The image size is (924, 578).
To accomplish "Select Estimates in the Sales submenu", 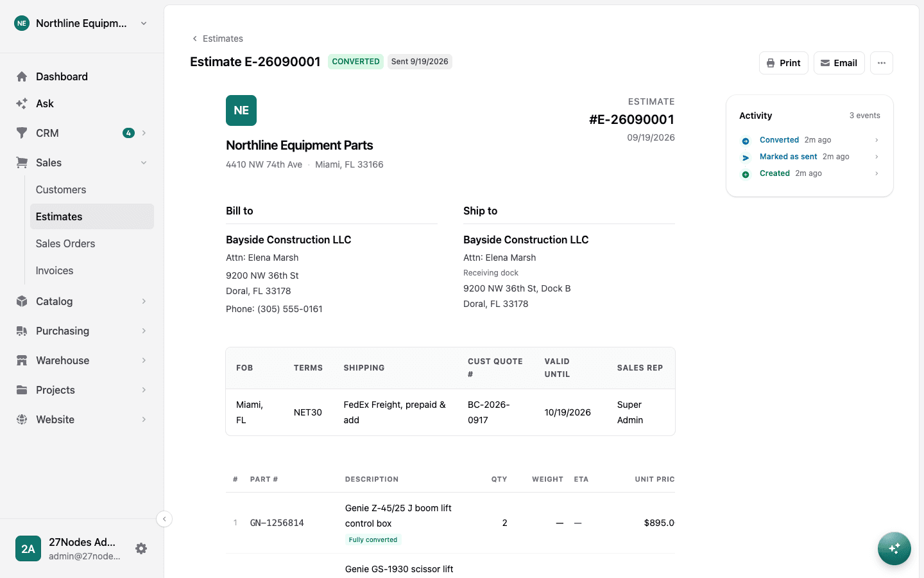I will coord(92,216).
